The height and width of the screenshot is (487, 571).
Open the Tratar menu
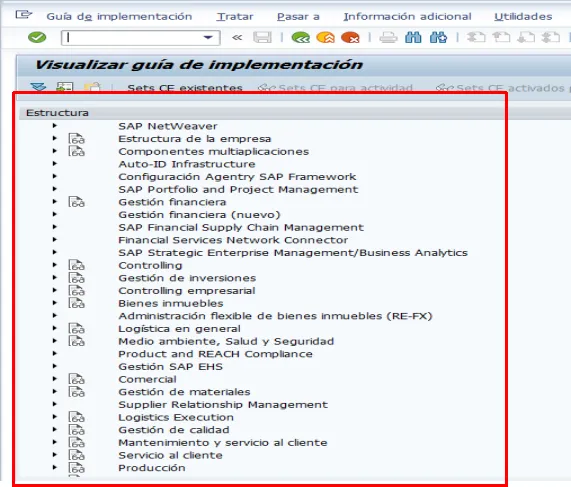[x=235, y=17]
